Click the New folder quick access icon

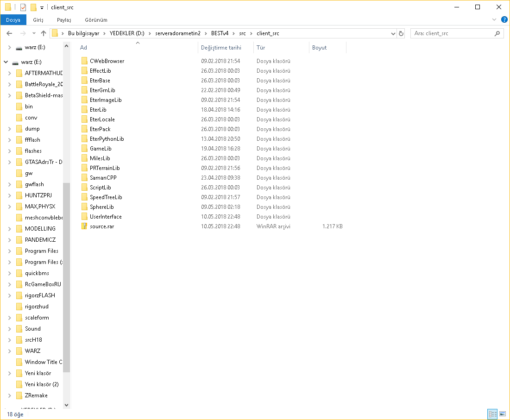33,7
